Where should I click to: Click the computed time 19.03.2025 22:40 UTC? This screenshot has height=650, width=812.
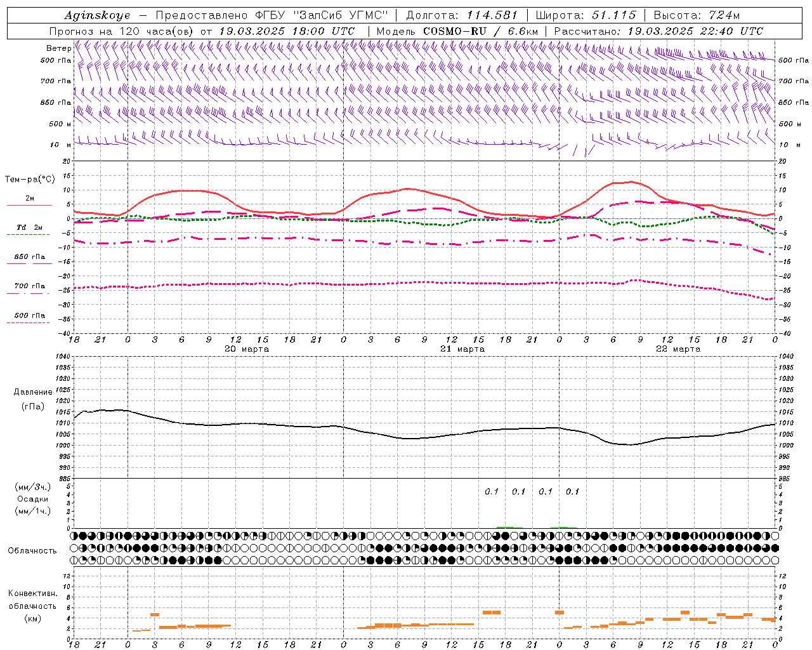695,31
